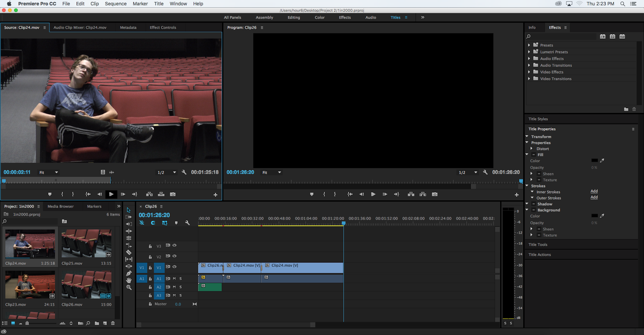Click the Effects panel new custom bin icon
The image size is (644, 335).
point(626,109)
